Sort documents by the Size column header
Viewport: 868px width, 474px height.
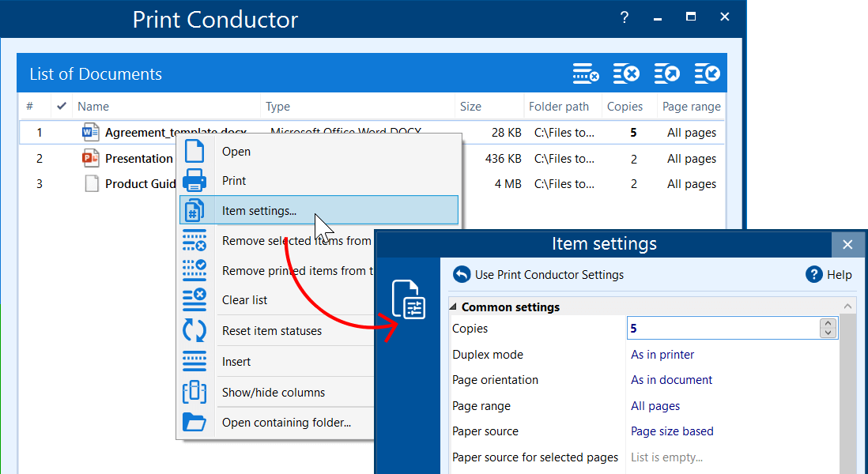pos(470,107)
